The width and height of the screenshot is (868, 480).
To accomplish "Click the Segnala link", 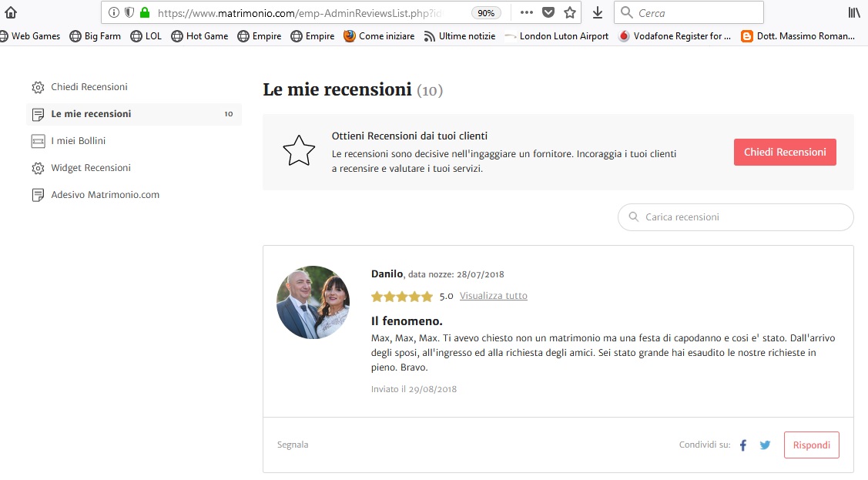I will click(x=293, y=445).
